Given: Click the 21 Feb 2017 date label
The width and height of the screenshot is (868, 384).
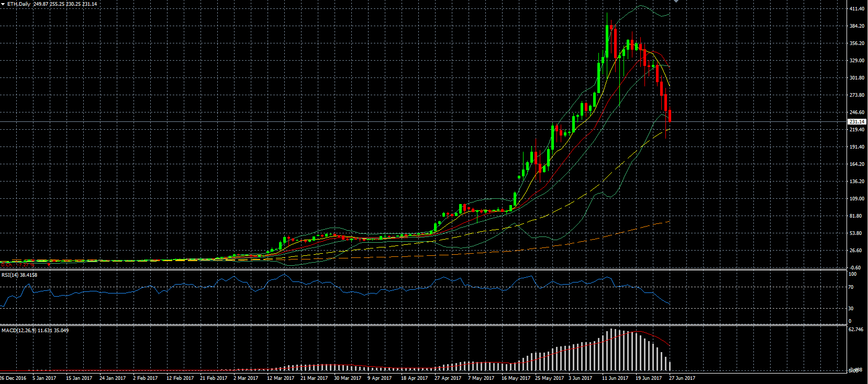Looking at the screenshot, I should [x=214, y=378].
